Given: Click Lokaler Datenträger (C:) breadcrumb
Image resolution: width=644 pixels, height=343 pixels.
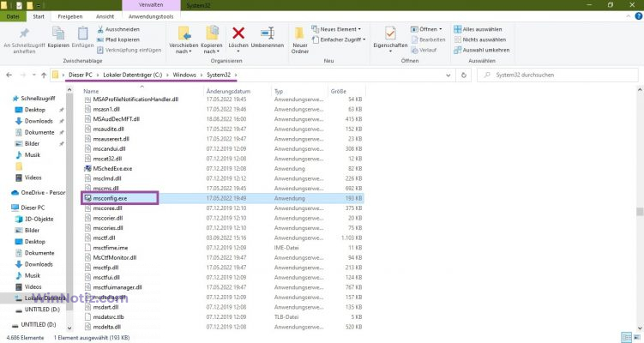Looking at the screenshot, I should tap(133, 75).
